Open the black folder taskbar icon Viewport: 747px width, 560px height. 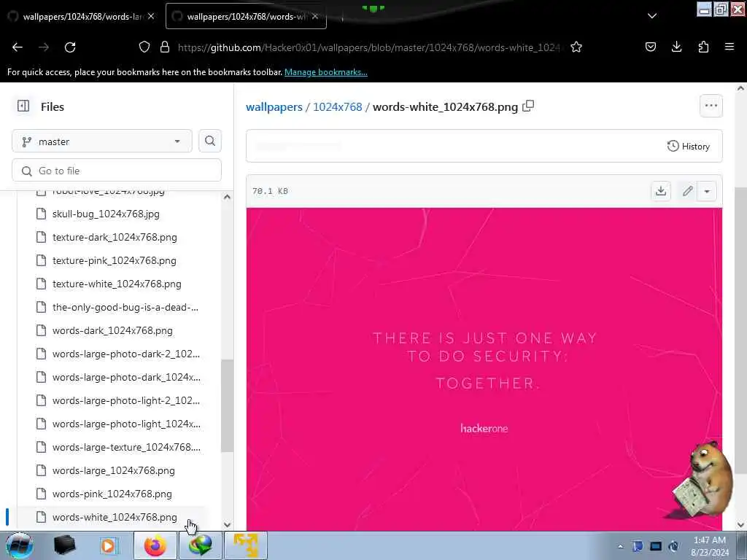point(64,545)
